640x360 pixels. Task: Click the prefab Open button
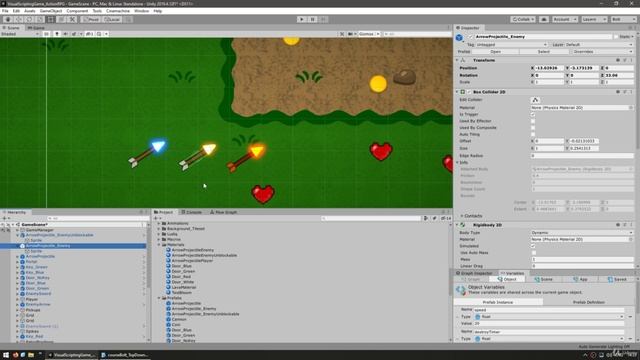click(496, 52)
